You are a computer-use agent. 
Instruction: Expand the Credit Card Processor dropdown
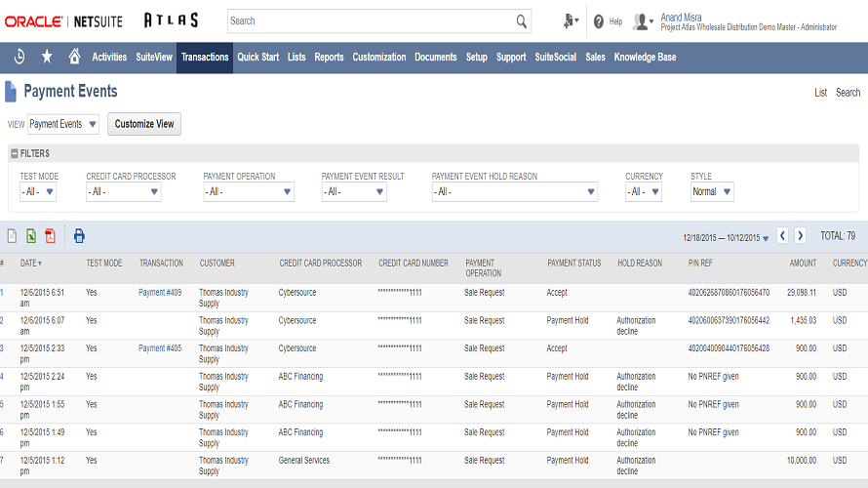123,192
